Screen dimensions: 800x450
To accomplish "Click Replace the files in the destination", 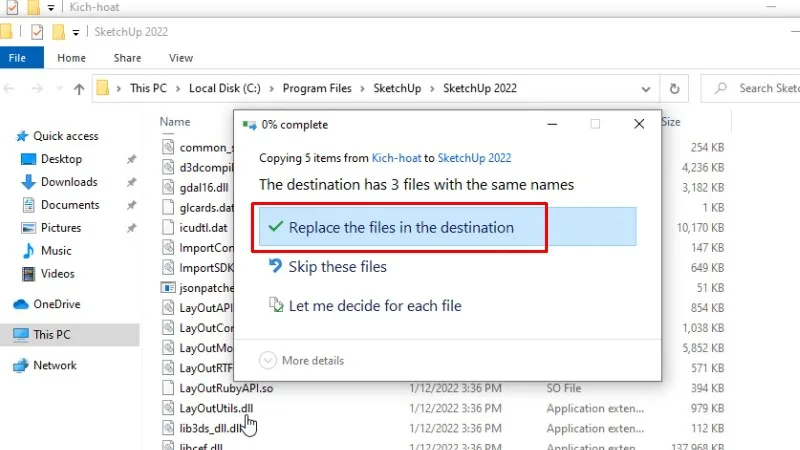I will pos(401,228).
